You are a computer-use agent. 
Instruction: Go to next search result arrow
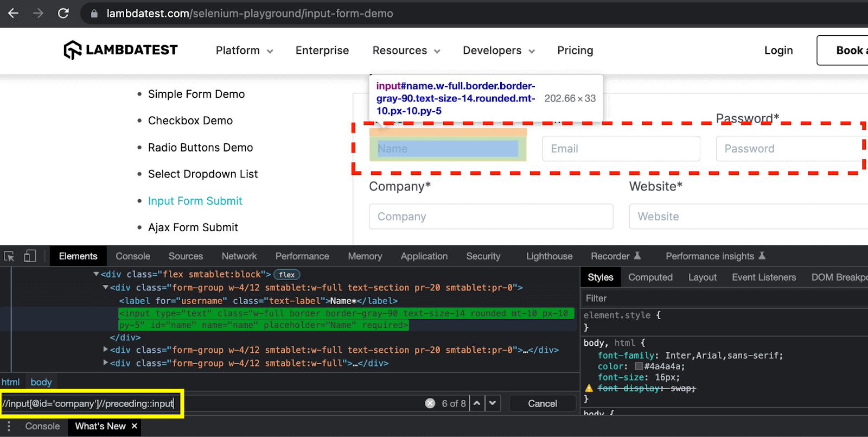(x=493, y=403)
